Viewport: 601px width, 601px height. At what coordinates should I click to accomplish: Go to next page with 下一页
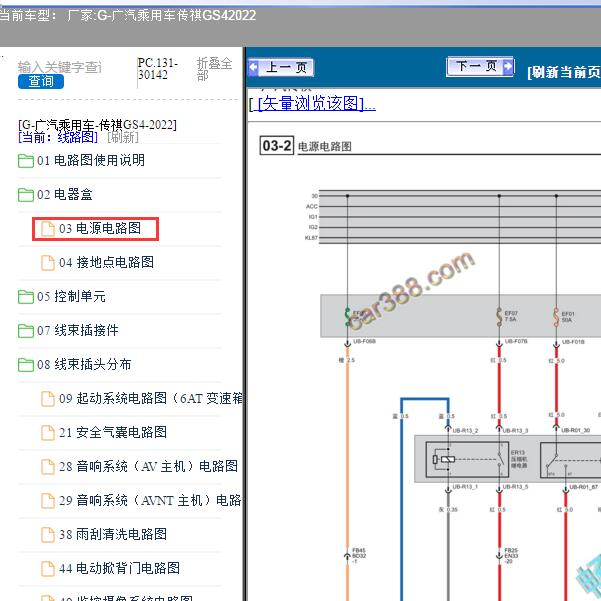pyautogui.click(x=480, y=66)
